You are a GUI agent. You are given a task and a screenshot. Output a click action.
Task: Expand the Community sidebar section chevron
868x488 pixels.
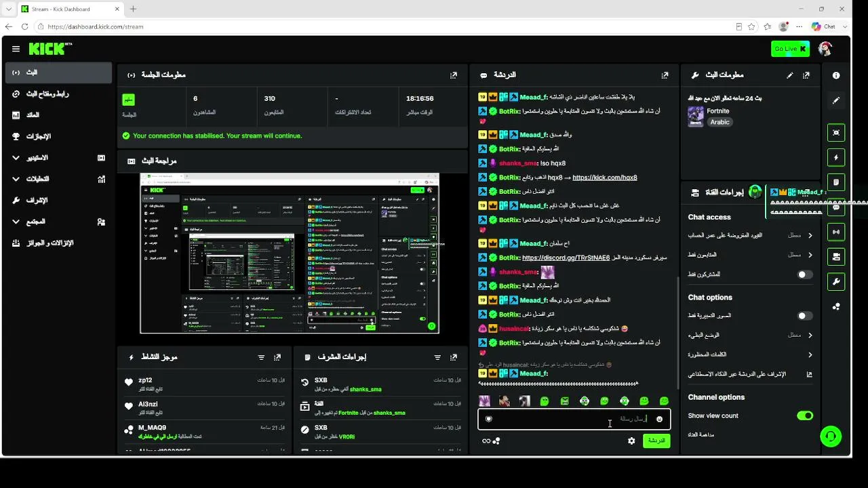coord(16,222)
